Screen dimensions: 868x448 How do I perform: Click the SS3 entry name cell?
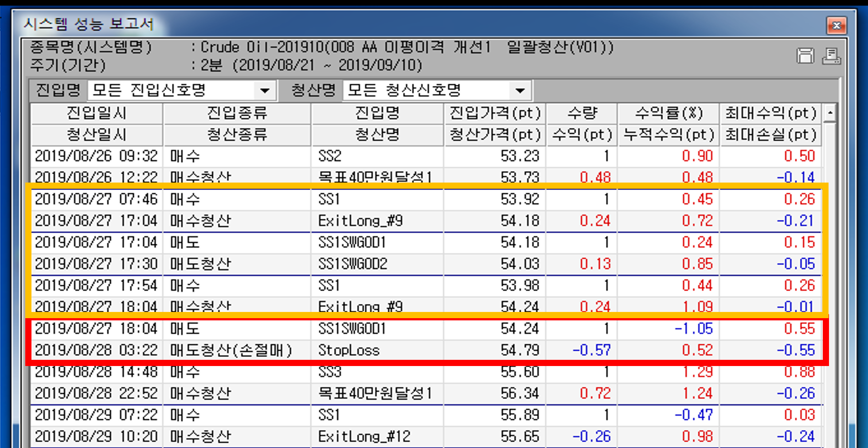(x=330, y=372)
